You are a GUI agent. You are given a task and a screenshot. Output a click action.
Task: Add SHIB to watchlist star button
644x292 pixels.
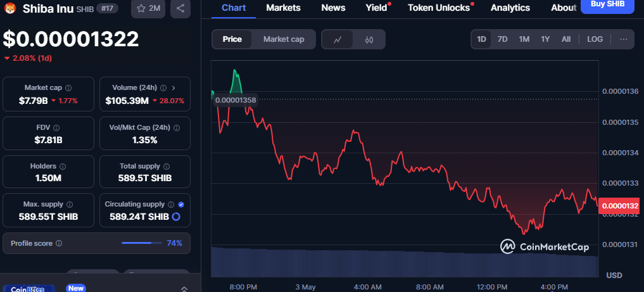tap(148, 8)
